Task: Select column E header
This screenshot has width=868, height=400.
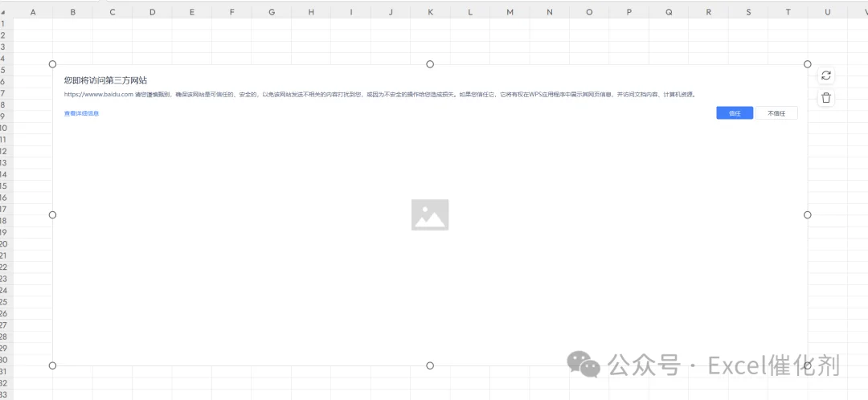Action: point(191,12)
